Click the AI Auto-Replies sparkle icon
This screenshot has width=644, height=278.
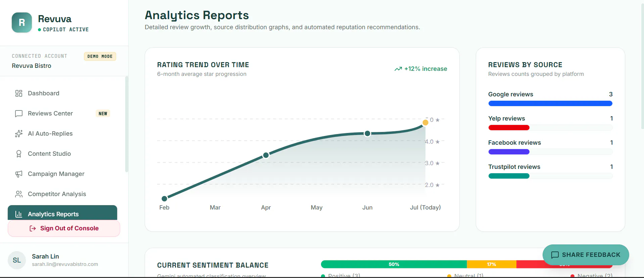[x=19, y=134]
